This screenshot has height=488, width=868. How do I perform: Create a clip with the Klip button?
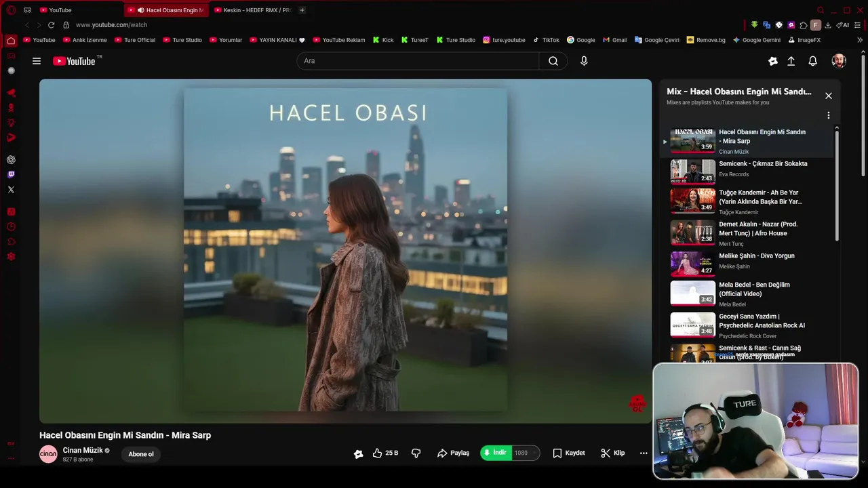pyautogui.click(x=613, y=453)
